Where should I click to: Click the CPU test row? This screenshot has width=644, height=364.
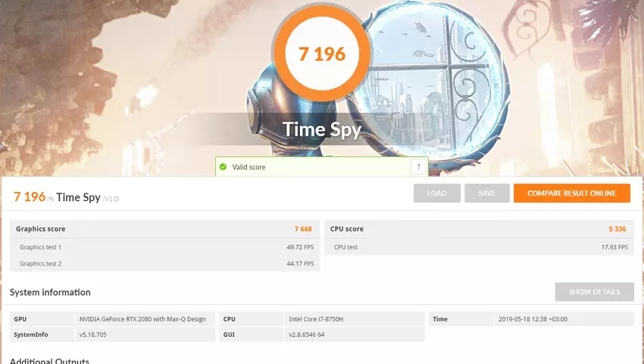point(480,247)
